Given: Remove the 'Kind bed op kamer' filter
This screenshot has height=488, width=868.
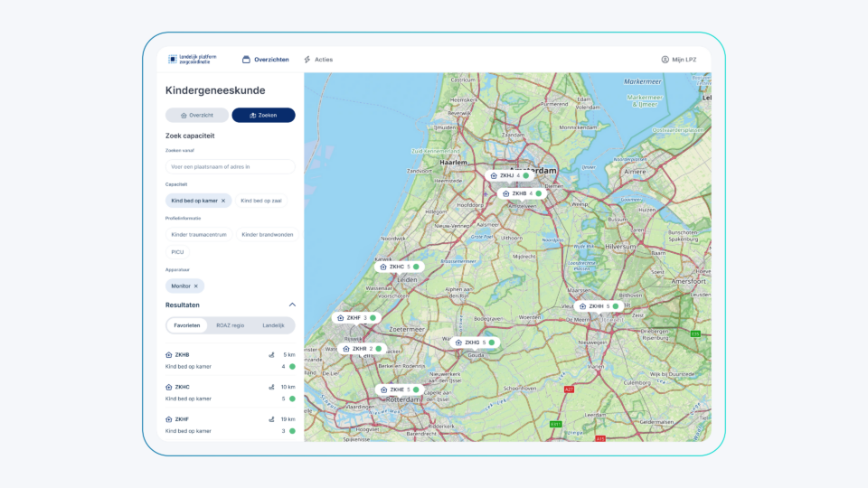Looking at the screenshot, I should click(223, 201).
